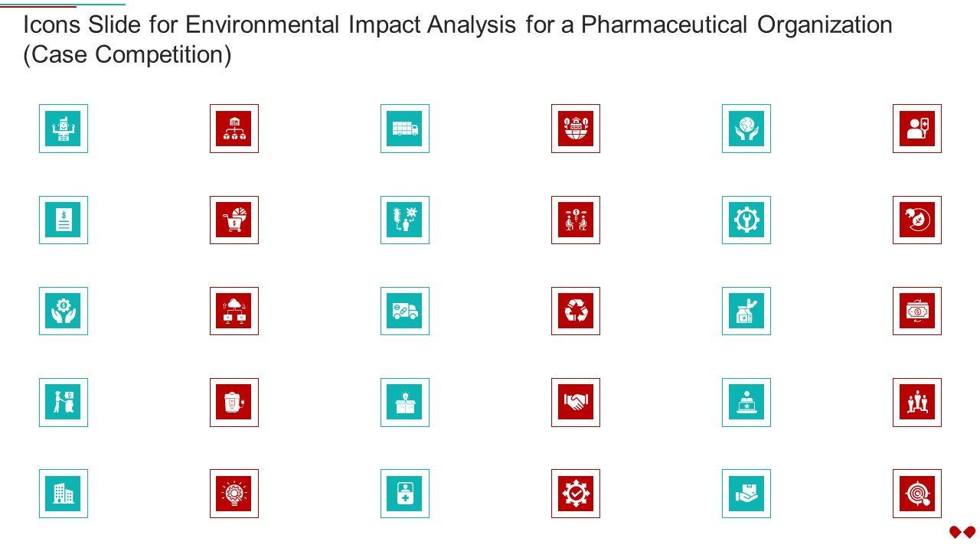Select the handshake icon

click(576, 402)
